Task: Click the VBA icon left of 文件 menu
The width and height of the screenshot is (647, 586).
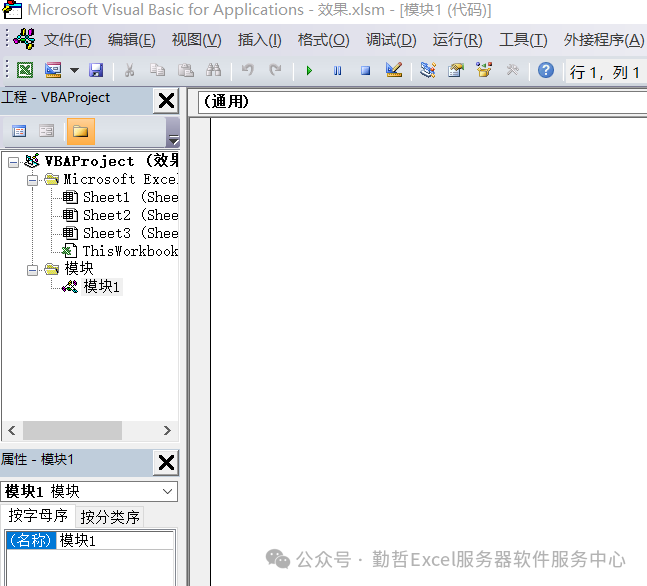Action: [x=24, y=39]
